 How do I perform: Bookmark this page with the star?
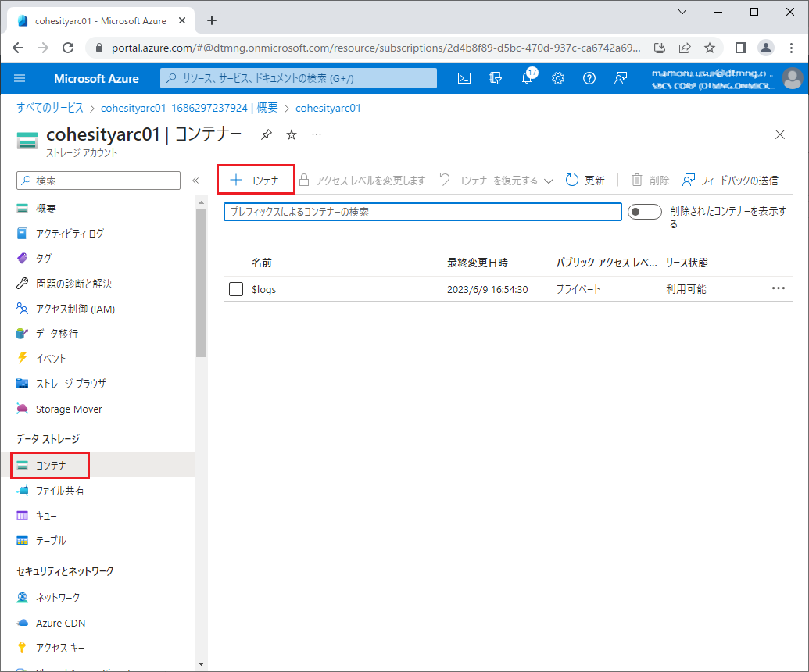pos(710,48)
